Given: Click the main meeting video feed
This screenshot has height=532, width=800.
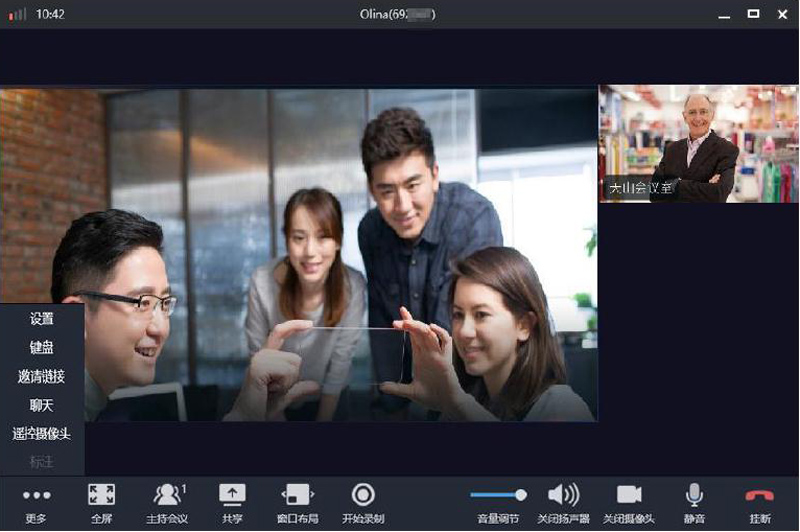Looking at the screenshot, I should pos(298,255).
